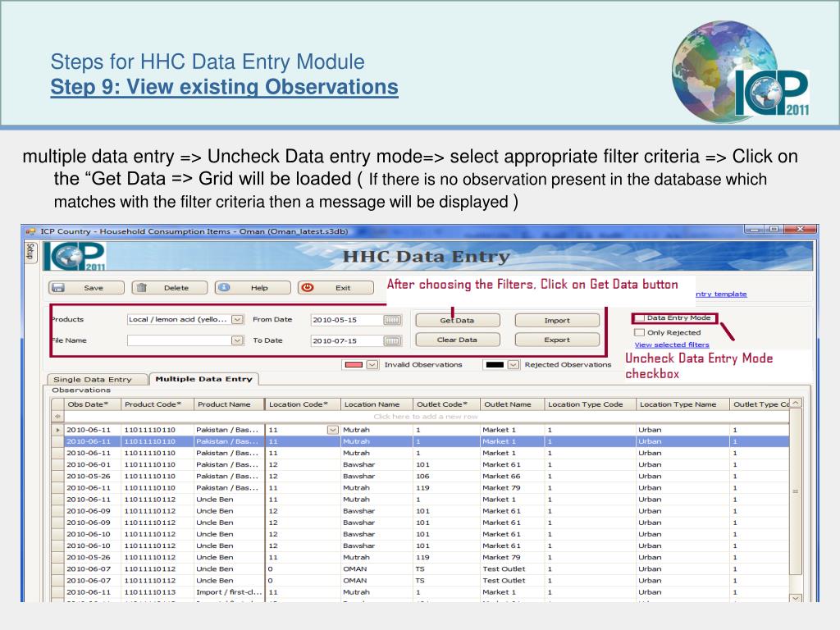The image size is (840, 630).
Task: Uncheck the Data Entry Mode checkbox
Action: (x=640, y=318)
